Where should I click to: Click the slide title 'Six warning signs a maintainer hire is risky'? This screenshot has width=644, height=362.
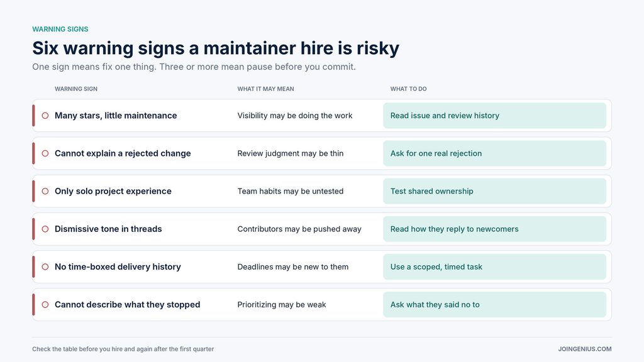point(216,48)
